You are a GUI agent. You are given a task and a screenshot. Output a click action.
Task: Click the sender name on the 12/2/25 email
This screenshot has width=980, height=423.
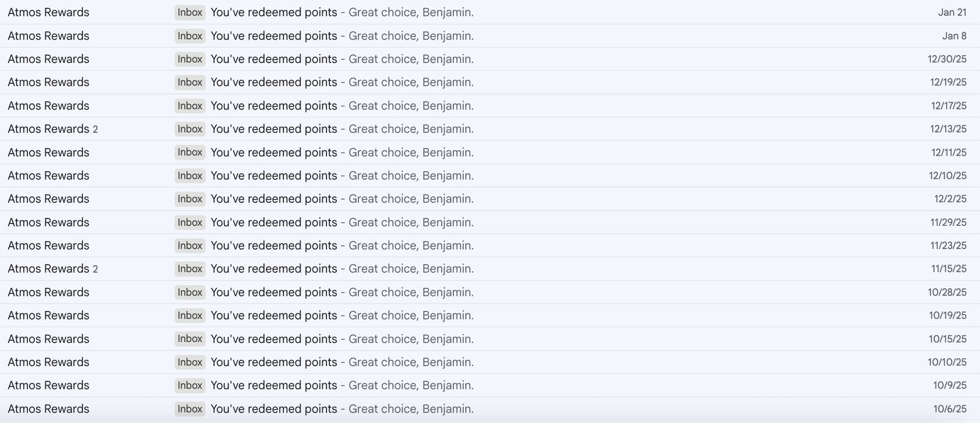tap(48, 199)
